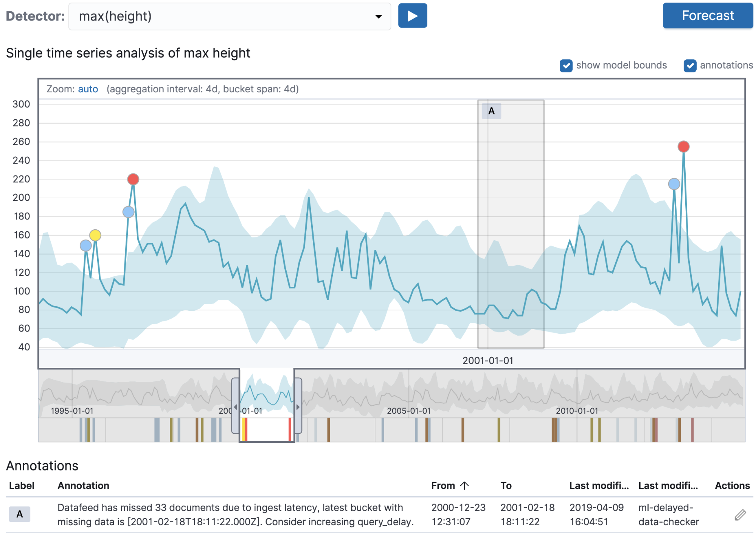This screenshot has width=756, height=537.
Task: Toggle the annotations checkbox
Action: click(x=690, y=65)
